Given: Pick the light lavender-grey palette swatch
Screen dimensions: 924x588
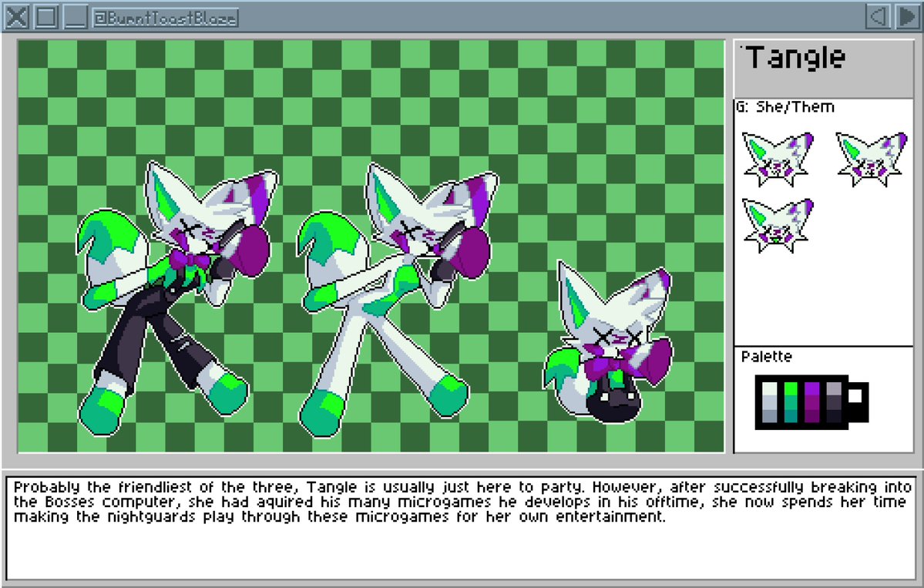Looking at the screenshot, I should click(x=834, y=388).
